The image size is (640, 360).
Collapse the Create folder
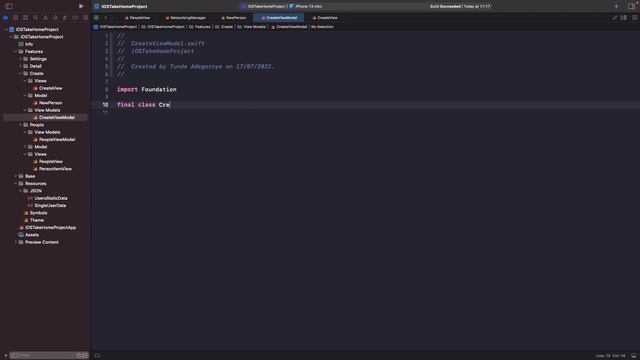pyautogui.click(x=21, y=73)
